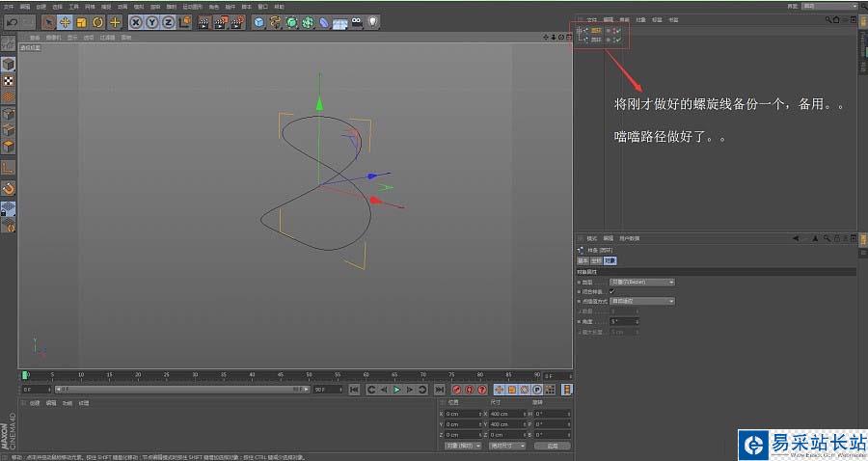The height and width of the screenshot is (461, 868).
Task: Click the Redo arrow icon
Action: click(x=28, y=22)
